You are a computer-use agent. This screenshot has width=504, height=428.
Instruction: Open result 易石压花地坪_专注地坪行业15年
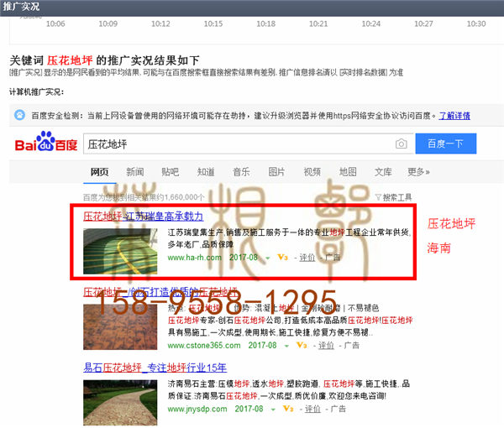155,368
